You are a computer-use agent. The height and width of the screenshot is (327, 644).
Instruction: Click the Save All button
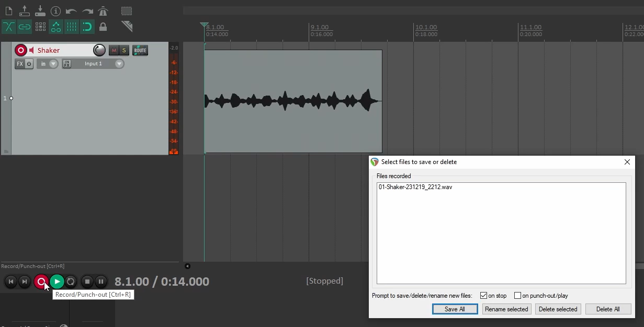(x=454, y=309)
